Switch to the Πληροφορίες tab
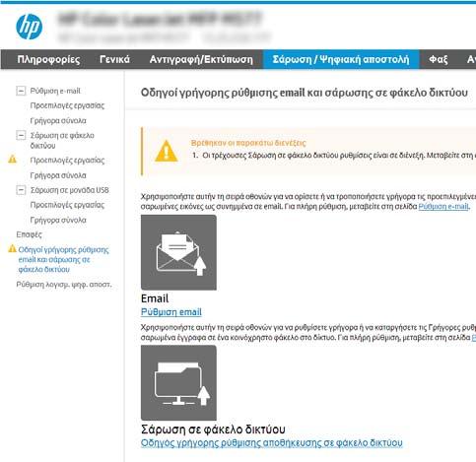476x462 pixels. point(48,59)
